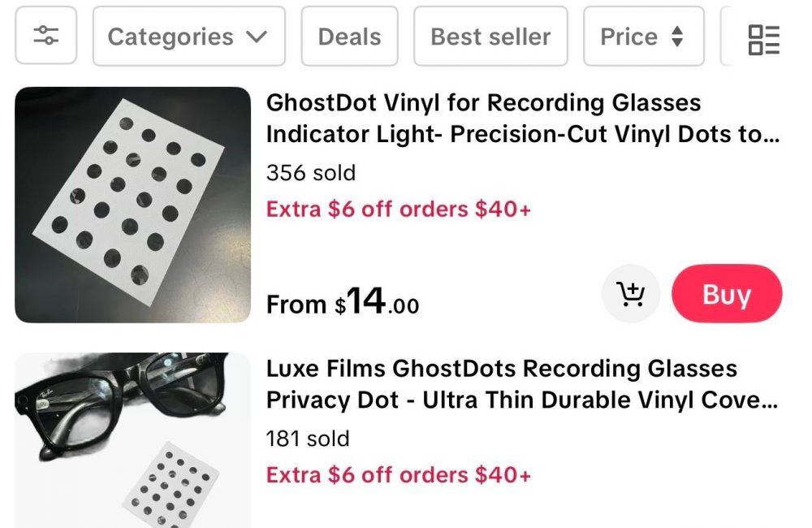Enable the Best seller filter
The image size is (812, 528).
[490, 37]
